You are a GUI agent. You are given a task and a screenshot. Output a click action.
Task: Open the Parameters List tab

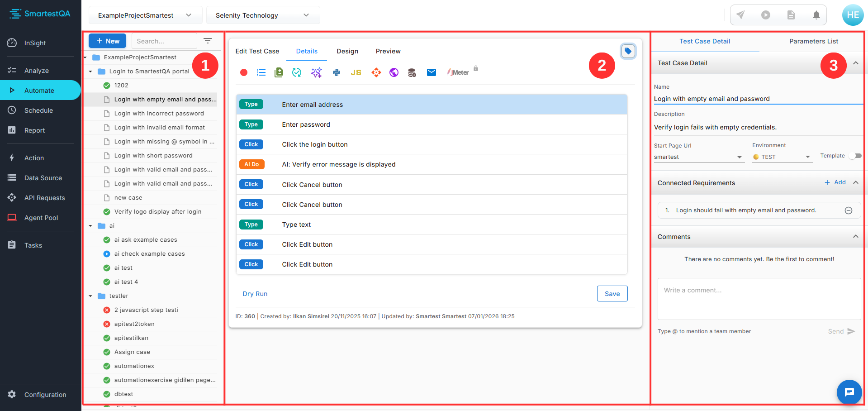point(813,41)
